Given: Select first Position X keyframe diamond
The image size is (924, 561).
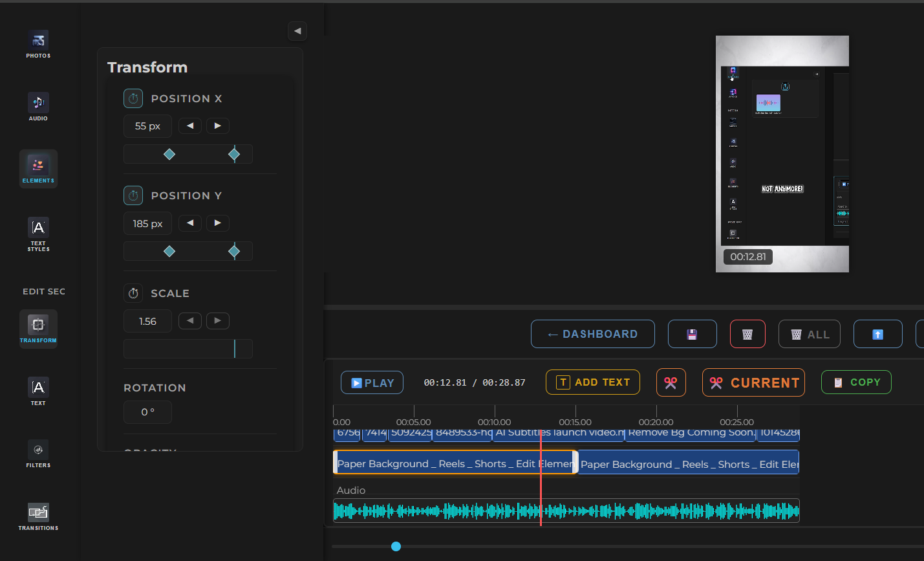Looking at the screenshot, I should point(169,154).
